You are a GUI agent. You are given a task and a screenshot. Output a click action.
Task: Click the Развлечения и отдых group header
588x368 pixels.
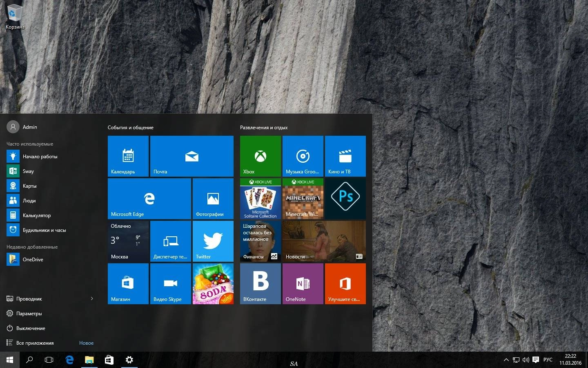pos(264,128)
